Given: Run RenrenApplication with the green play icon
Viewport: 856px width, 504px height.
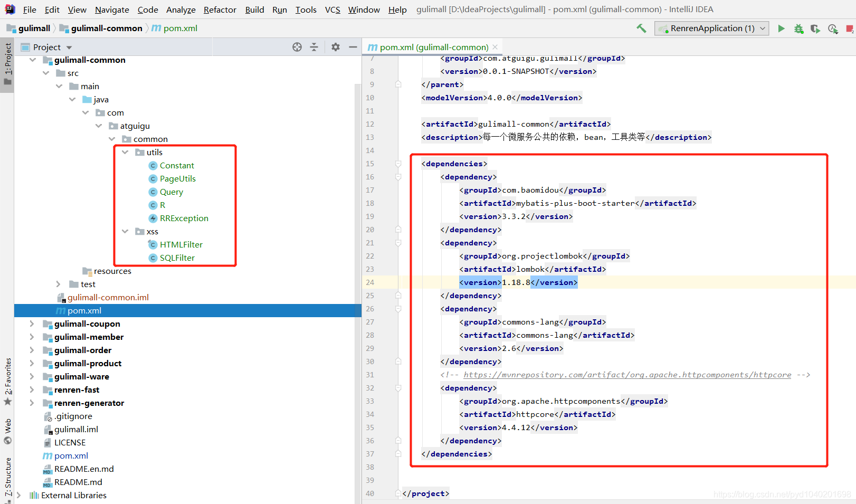Looking at the screenshot, I should coord(781,28).
